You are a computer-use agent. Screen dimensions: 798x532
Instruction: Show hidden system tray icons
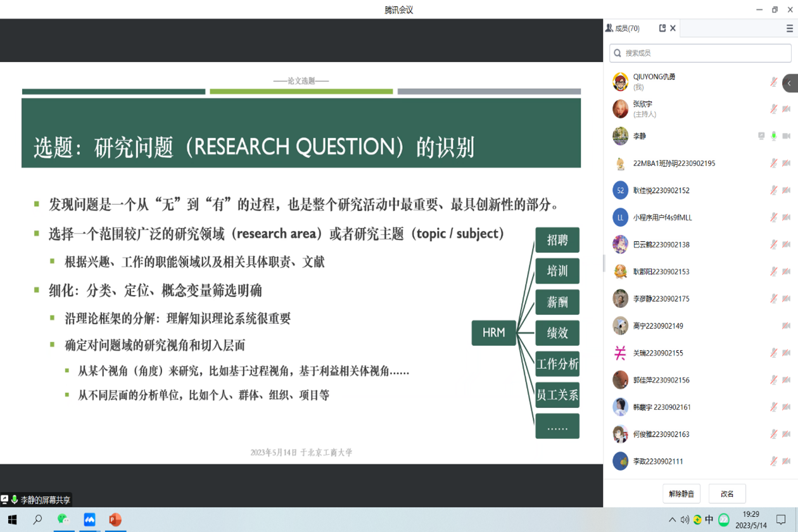coord(672,520)
